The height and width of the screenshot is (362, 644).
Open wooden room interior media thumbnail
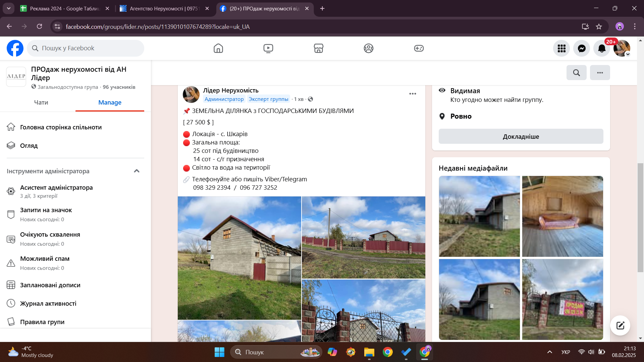pyautogui.click(x=562, y=216)
